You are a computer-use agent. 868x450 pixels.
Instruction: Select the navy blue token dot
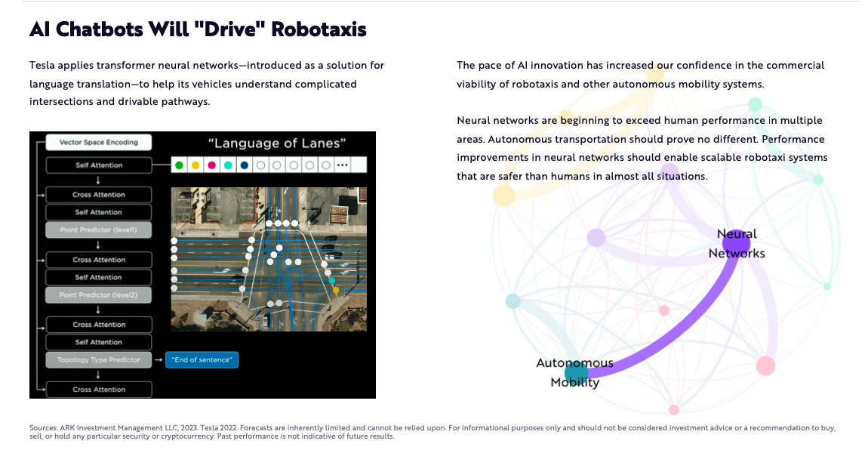[244, 165]
